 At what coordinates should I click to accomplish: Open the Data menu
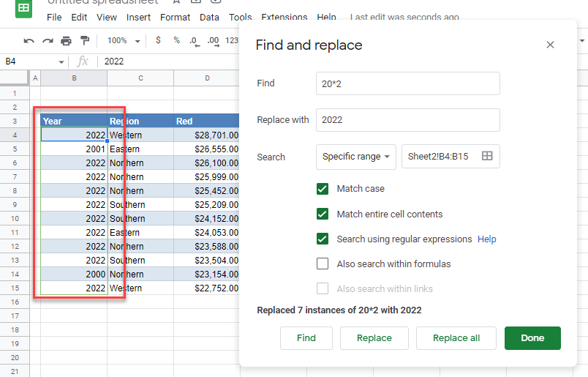tap(209, 17)
